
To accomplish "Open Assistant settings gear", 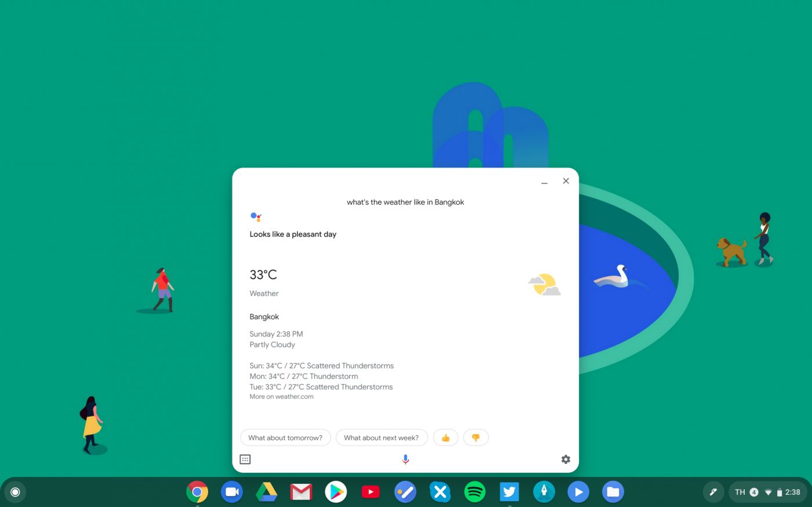I will click(565, 459).
